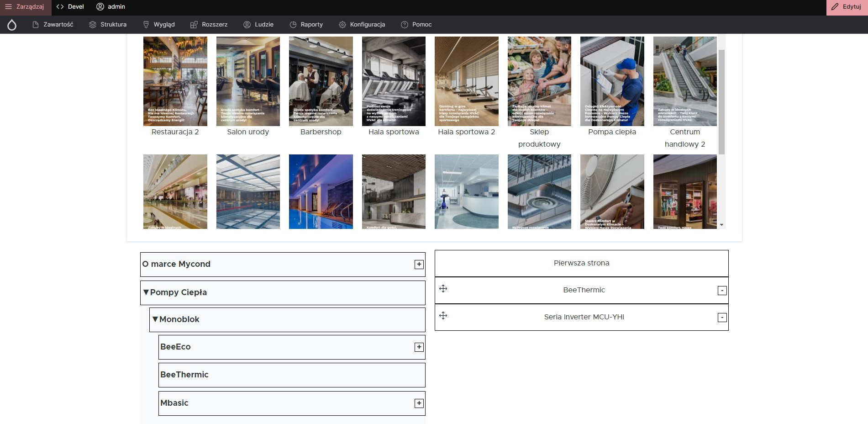Add BeeEco using its plus box

pos(419,347)
